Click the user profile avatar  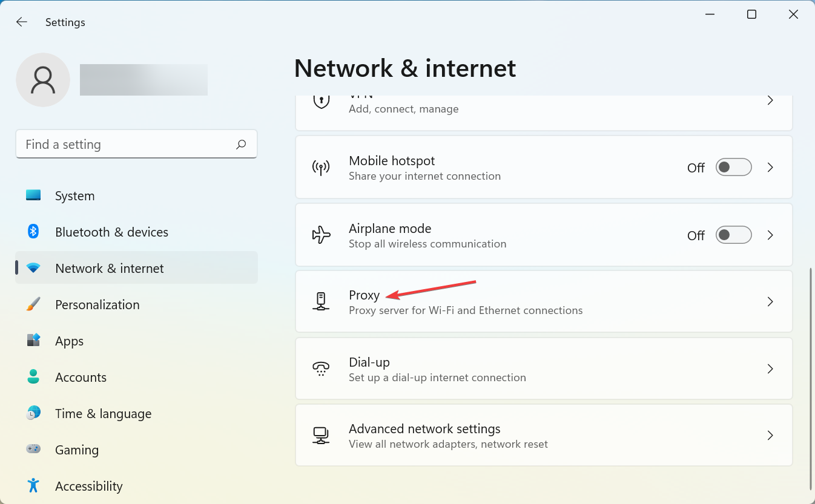click(43, 80)
